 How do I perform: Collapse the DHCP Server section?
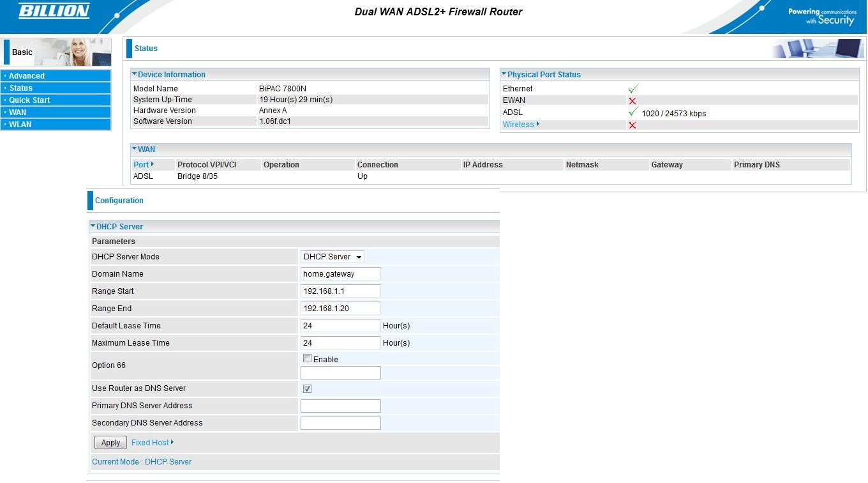pos(93,226)
